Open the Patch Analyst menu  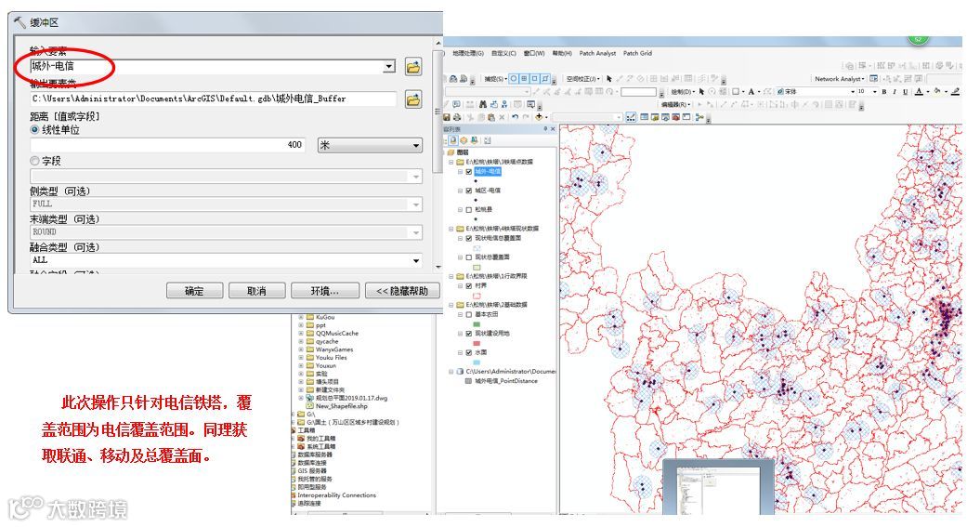(597, 54)
